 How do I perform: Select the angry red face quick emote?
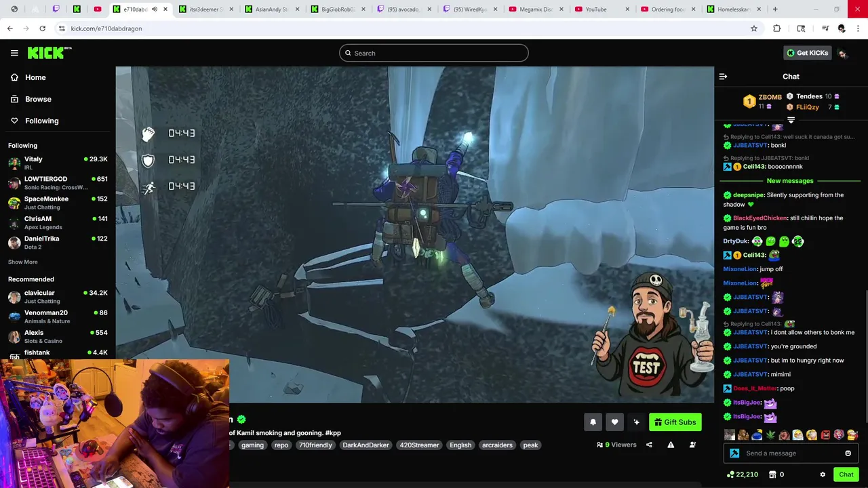pyautogui.click(x=825, y=435)
